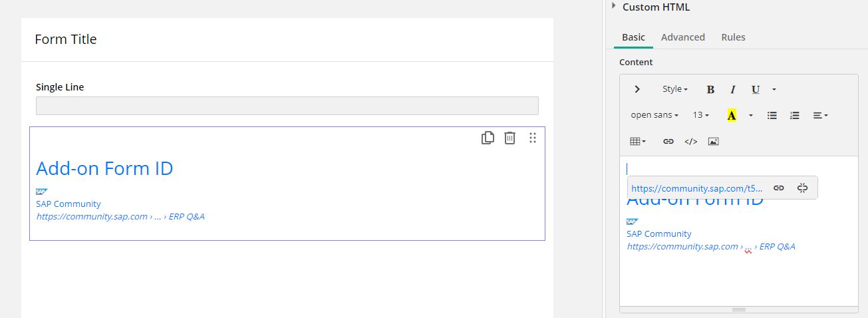The height and width of the screenshot is (318, 868).
Task: Click edit link icon in link popover
Action: click(779, 188)
